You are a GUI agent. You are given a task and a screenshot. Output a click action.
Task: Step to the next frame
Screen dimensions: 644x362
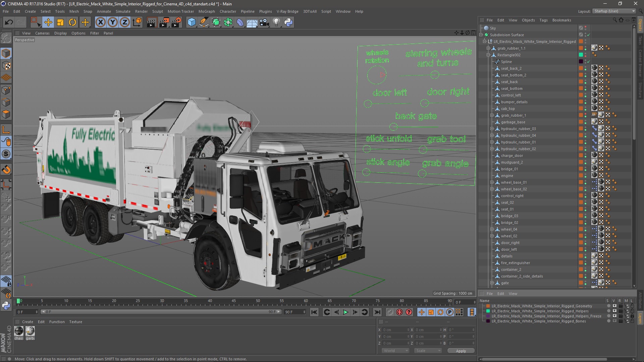pos(355,312)
